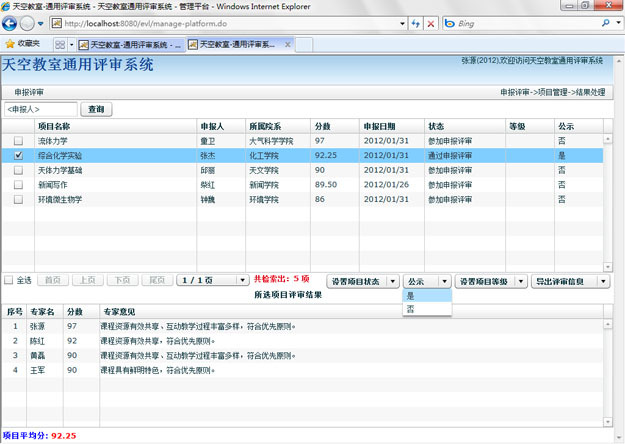Click expert 陈红 row in review results
The height and width of the screenshot is (444, 625).
click(x=303, y=341)
